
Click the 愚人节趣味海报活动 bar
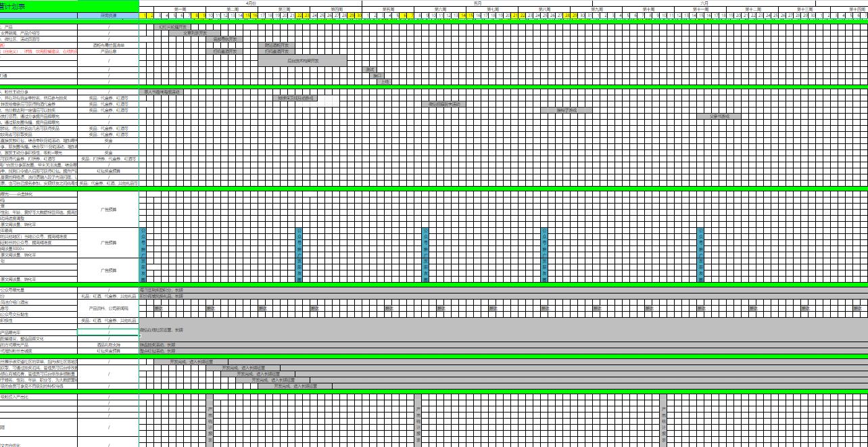162,92
